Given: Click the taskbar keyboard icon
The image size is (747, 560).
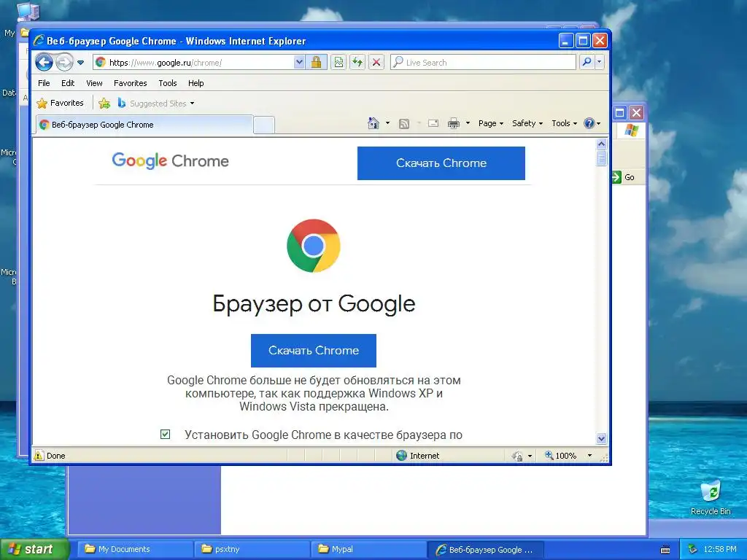Looking at the screenshot, I should (665, 550).
